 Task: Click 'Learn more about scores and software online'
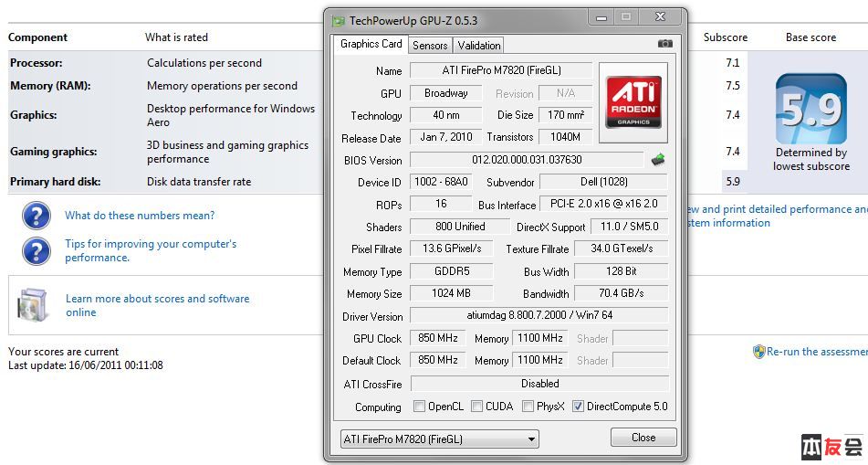157,305
